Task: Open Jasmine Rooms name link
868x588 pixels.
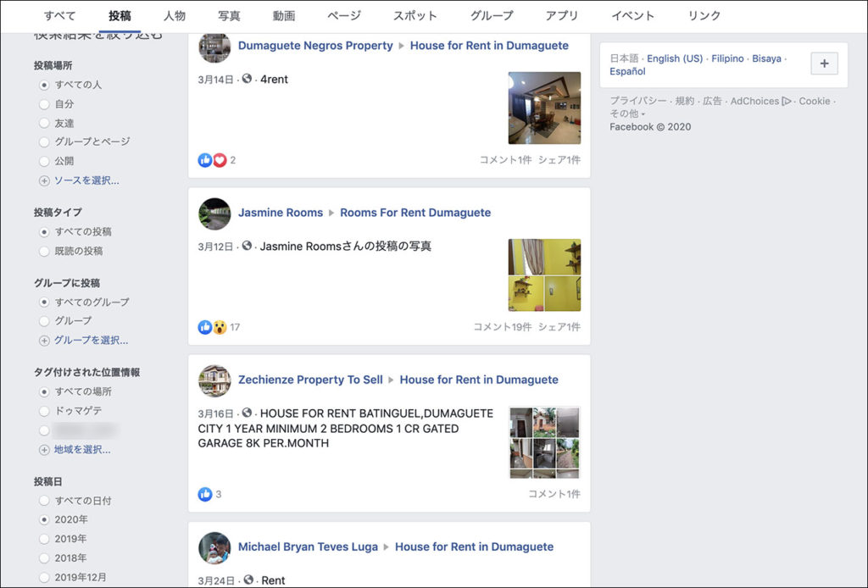Action: (x=281, y=213)
